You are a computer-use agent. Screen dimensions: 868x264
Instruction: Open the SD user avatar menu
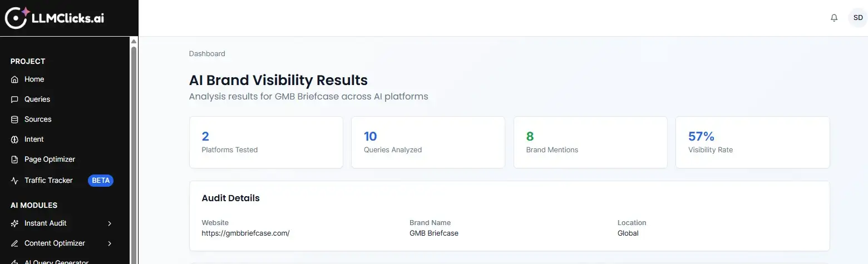pyautogui.click(x=857, y=18)
